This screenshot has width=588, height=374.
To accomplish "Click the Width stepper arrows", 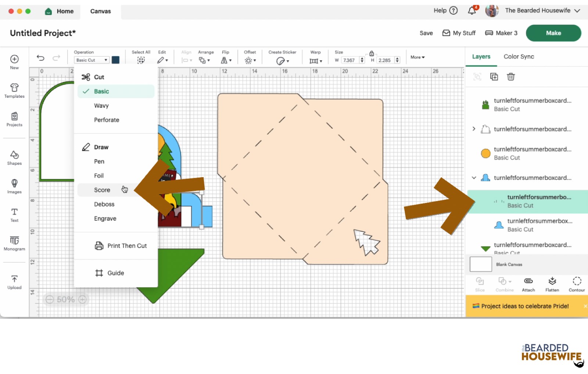I will (362, 60).
